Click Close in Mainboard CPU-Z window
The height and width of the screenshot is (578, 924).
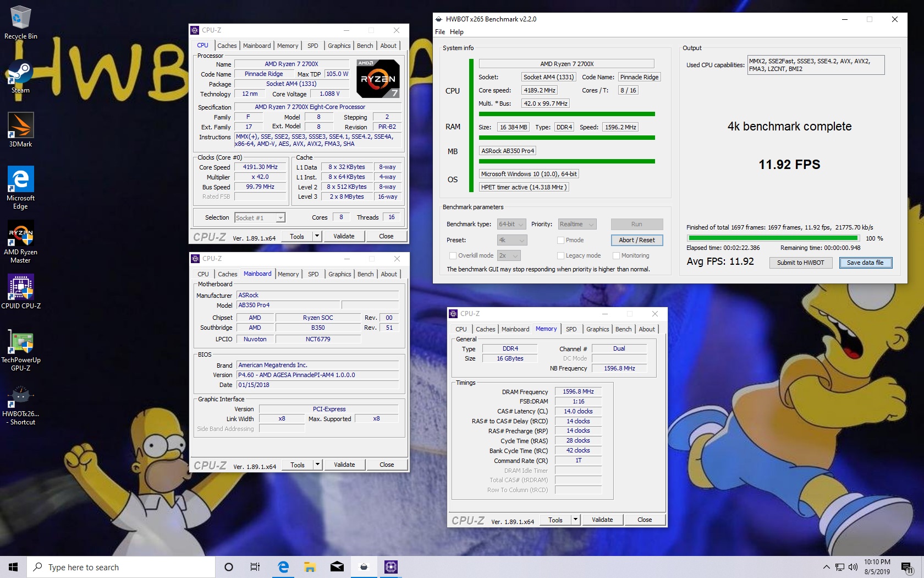click(x=387, y=465)
